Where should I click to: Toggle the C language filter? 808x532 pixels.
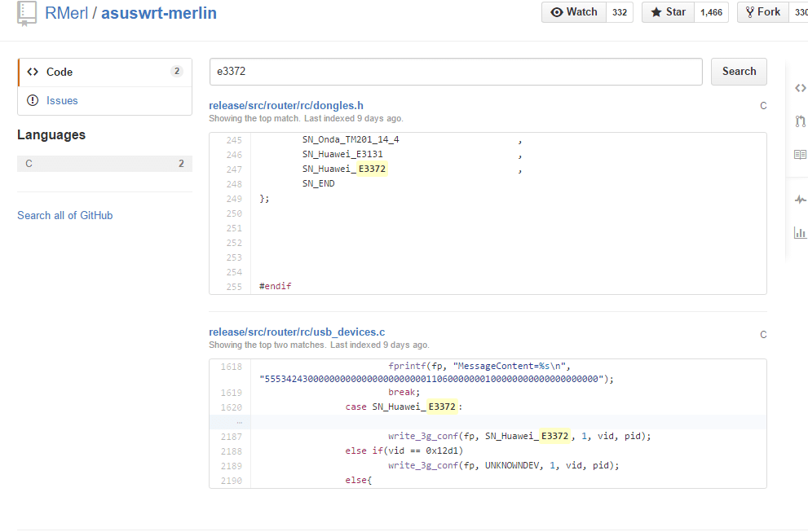click(104, 163)
